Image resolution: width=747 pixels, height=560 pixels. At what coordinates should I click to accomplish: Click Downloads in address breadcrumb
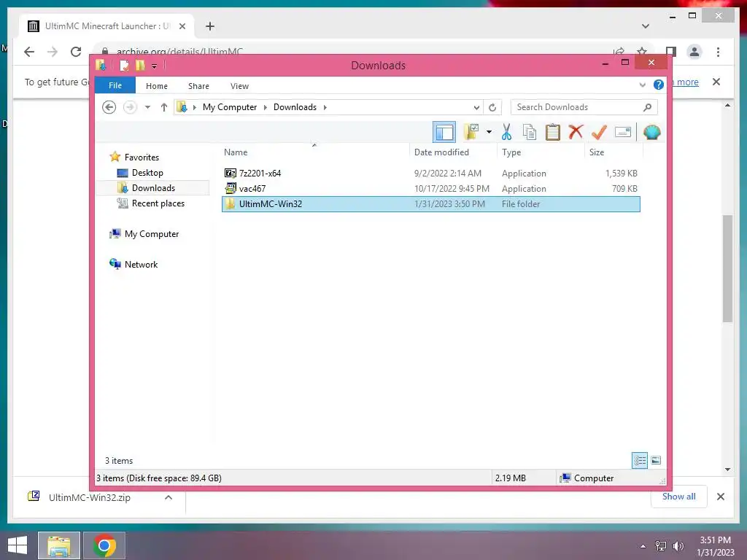pos(295,107)
